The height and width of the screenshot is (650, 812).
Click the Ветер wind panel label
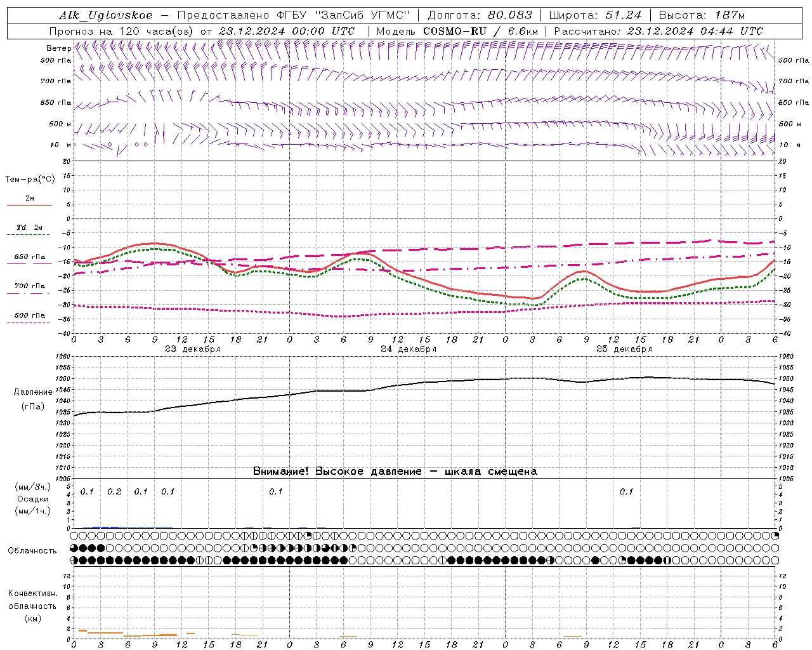[x=58, y=48]
